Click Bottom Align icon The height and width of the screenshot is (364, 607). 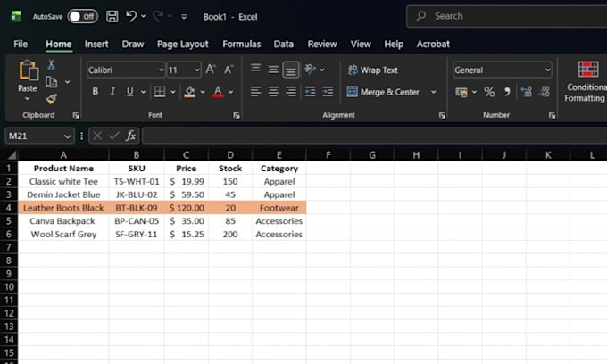pos(291,70)
